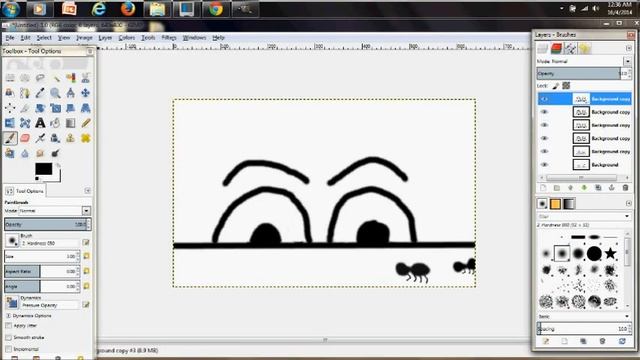Select the Select by Color tool

71,78
